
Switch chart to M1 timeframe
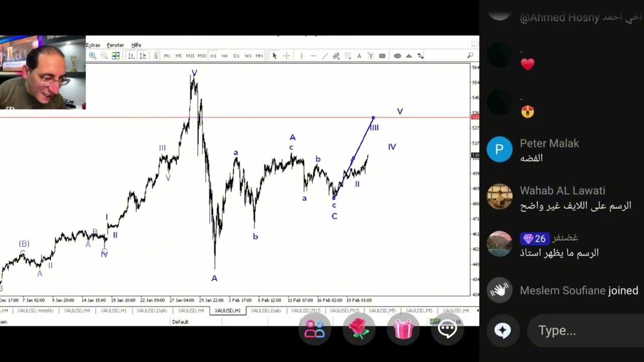(x=167, y=56)
